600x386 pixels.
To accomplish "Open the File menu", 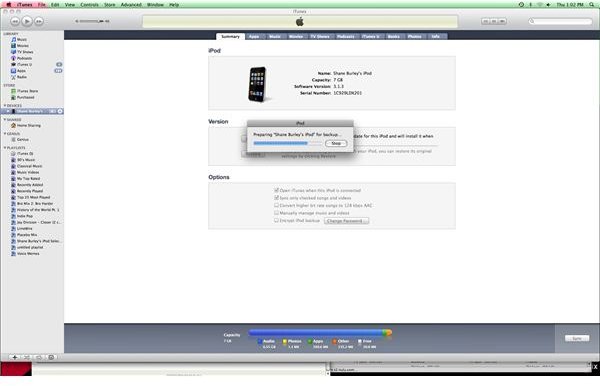I will pyautogui.click(x=41, y=5).
